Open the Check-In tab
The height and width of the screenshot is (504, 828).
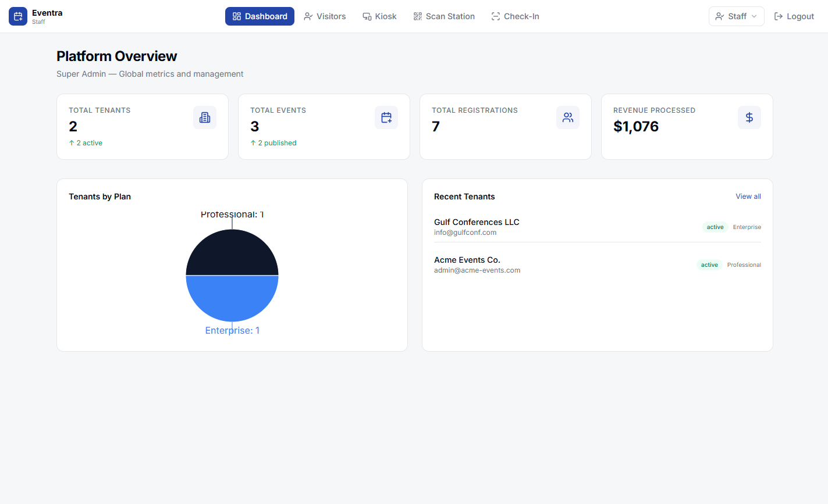click(x=515, y=16)
